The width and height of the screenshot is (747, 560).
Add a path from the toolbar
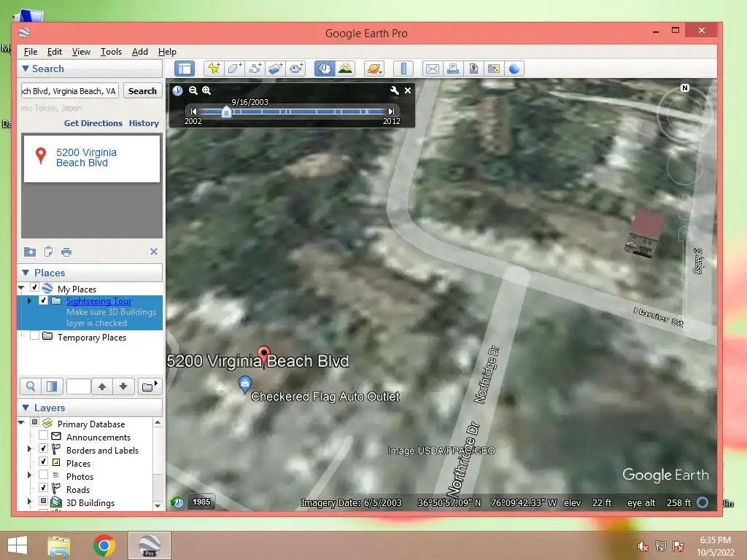tap(255, 69)
